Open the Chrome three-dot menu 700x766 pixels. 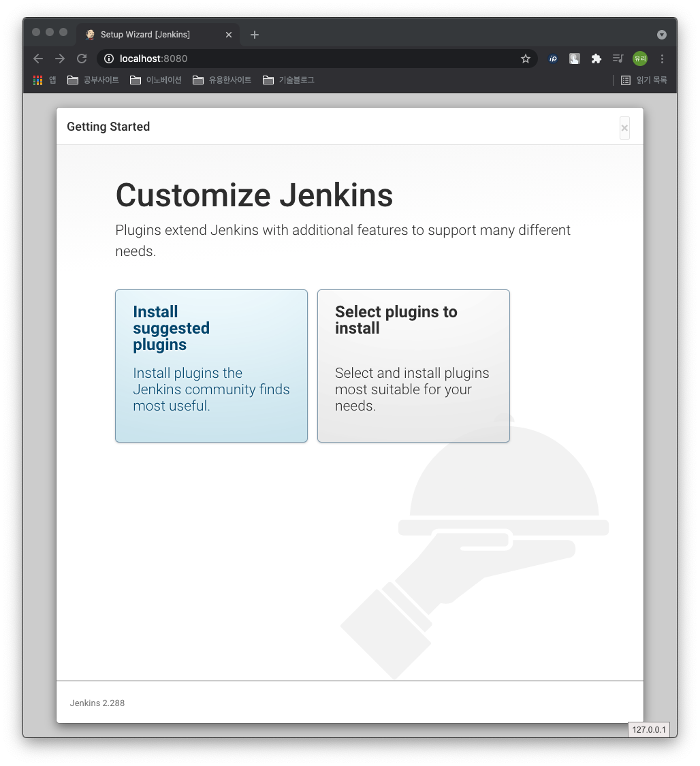(x=662, y=59)
